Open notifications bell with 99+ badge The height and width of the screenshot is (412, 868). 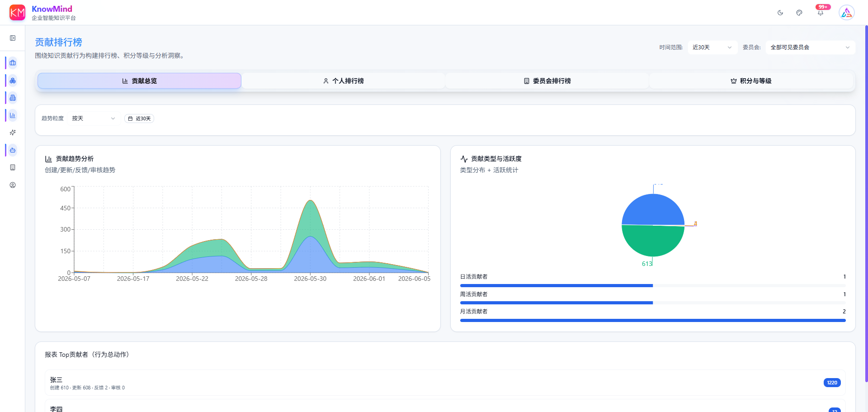point(821,13)
